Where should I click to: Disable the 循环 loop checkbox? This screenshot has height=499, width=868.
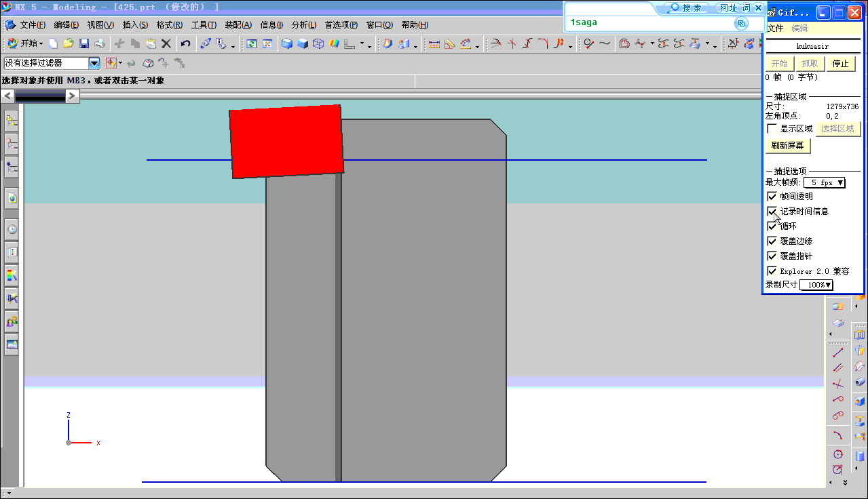click(772, 226)
